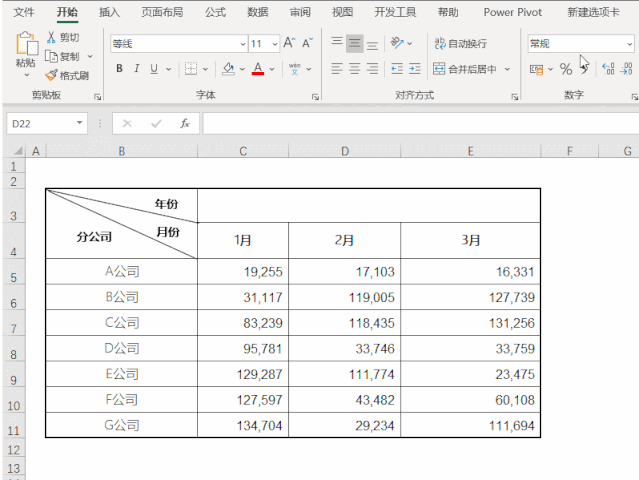639x480 pixels.
Task: Open the Power Pivot tab
Action: (513, 12)
